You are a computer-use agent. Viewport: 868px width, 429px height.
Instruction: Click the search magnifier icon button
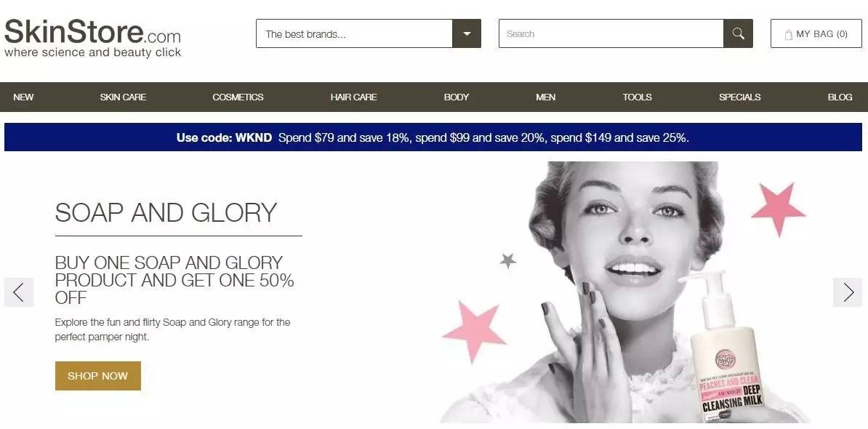pos(738,33)
